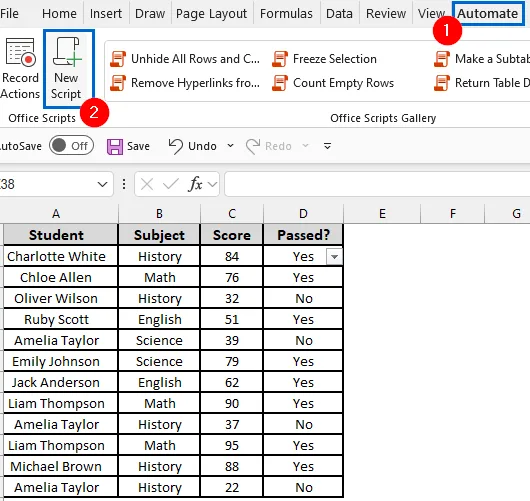
Task: Open the Data tab
Action: [x=339, y=14]
